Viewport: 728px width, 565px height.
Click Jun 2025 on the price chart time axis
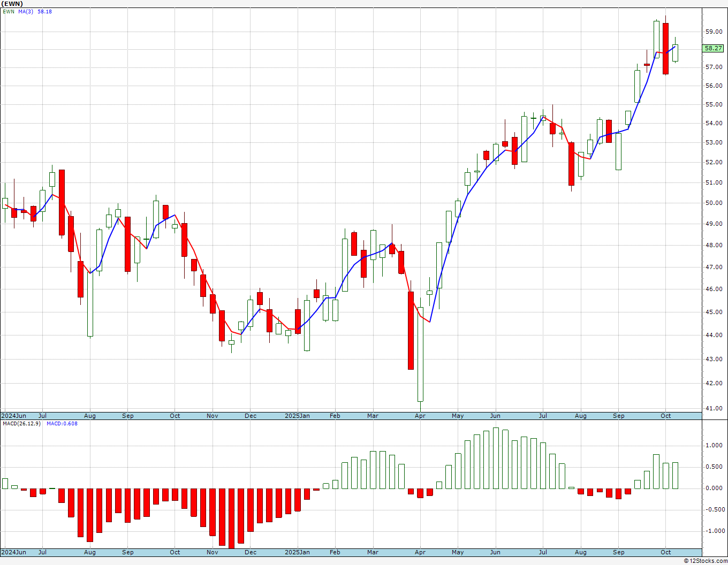coord(495,416)
